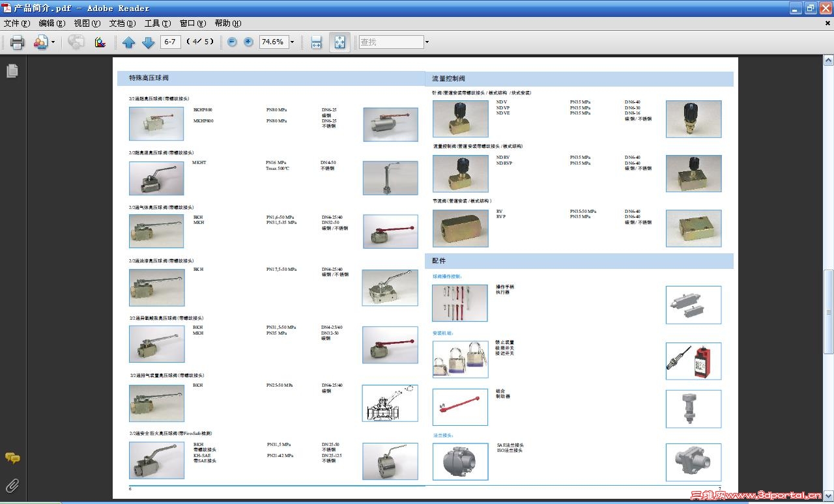Open the collaborate people icon in toolbar
This screenshot has height=504, width=834.
point(40,42)
